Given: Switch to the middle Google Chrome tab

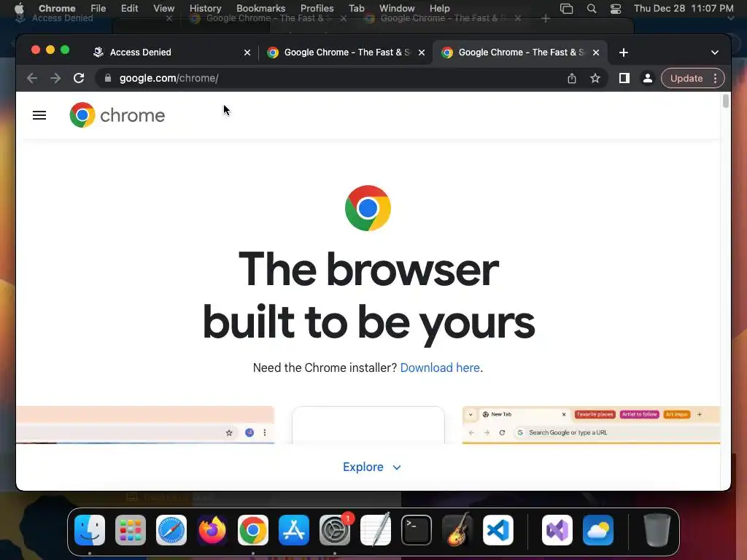Looking at the screenshot, I should tap(346, 52).
